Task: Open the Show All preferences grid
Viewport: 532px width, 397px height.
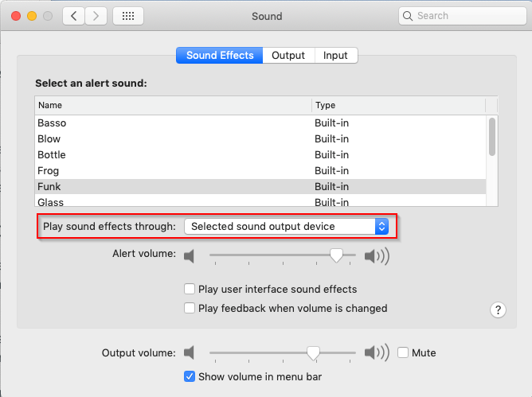Action: tap(128, 16)
